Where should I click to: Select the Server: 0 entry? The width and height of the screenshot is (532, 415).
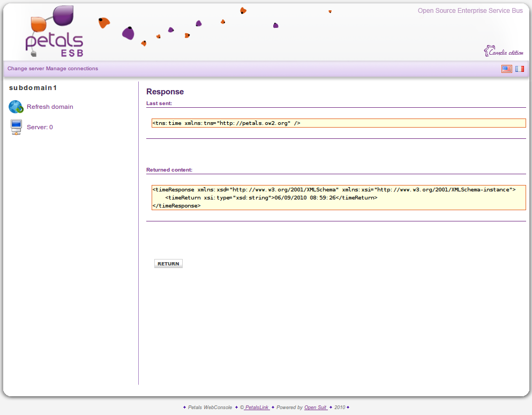pos(40,127)
